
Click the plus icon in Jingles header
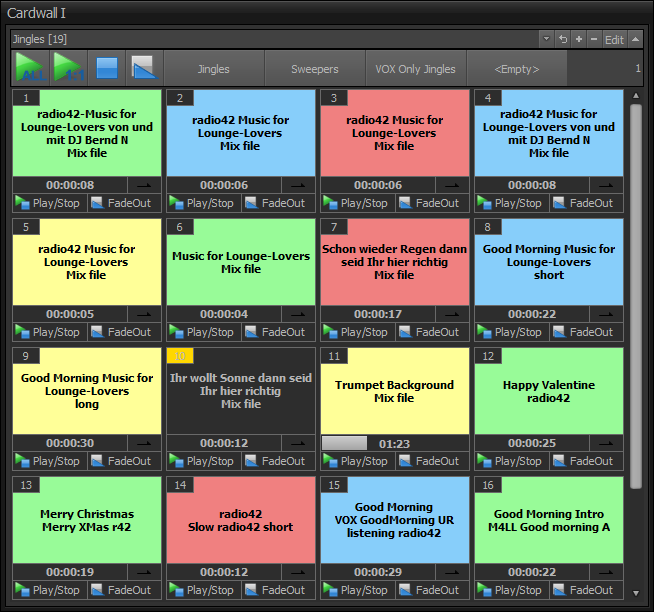(x=579, y=40)
